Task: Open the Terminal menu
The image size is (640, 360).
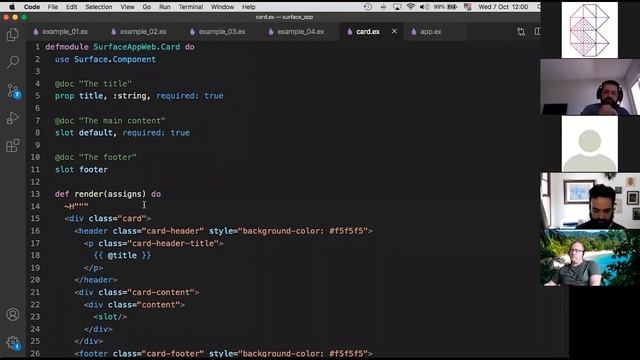Action: click(x=191, y=7)
